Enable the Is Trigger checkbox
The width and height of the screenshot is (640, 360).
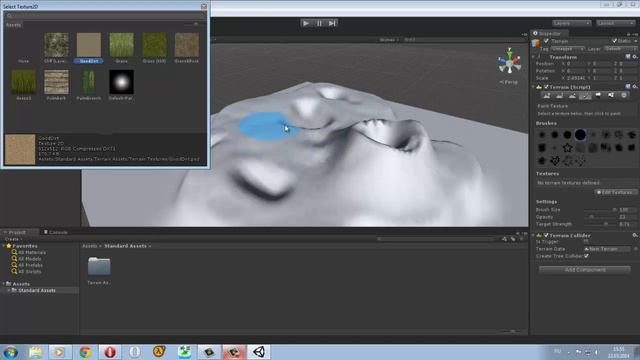coord(586,242)
